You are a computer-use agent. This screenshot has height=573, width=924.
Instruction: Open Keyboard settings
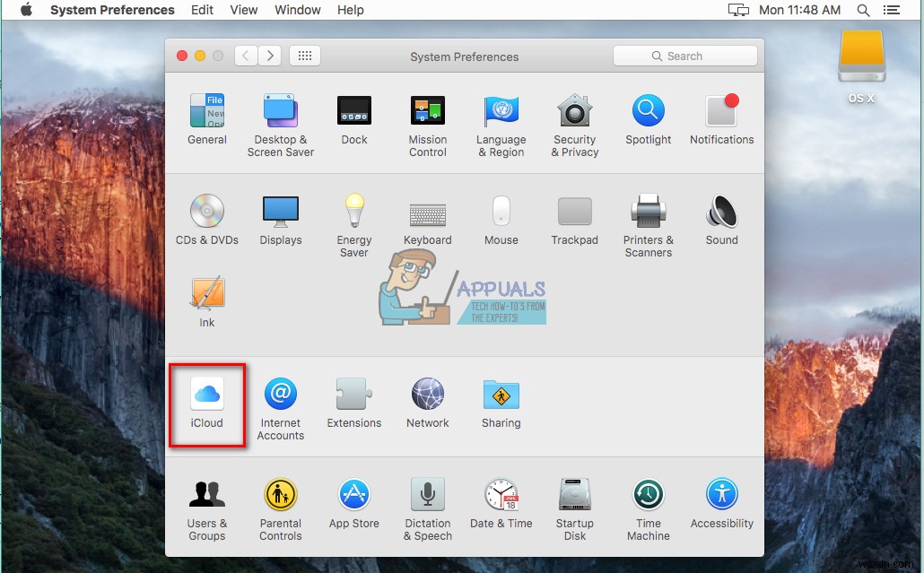(x=427, y=212)
